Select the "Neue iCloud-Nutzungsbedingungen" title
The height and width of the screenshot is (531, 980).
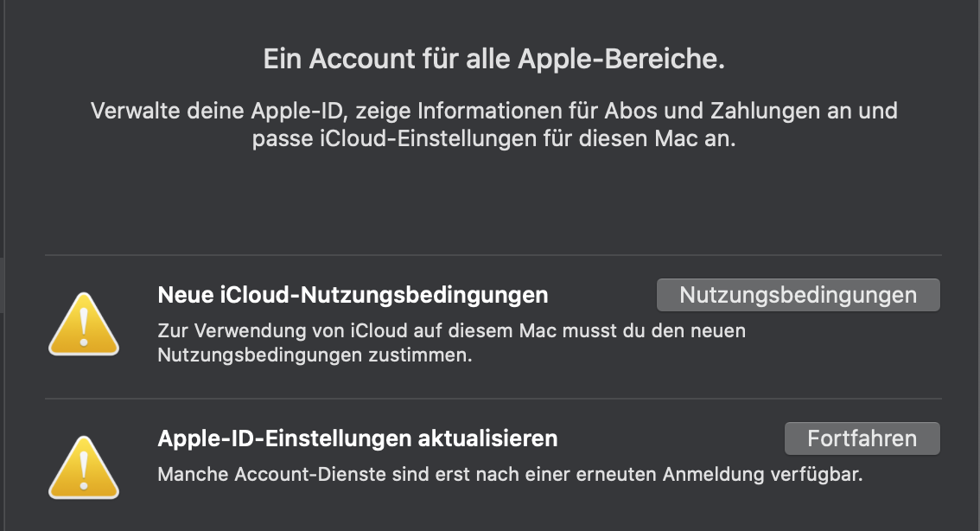(x=353, y=295)
